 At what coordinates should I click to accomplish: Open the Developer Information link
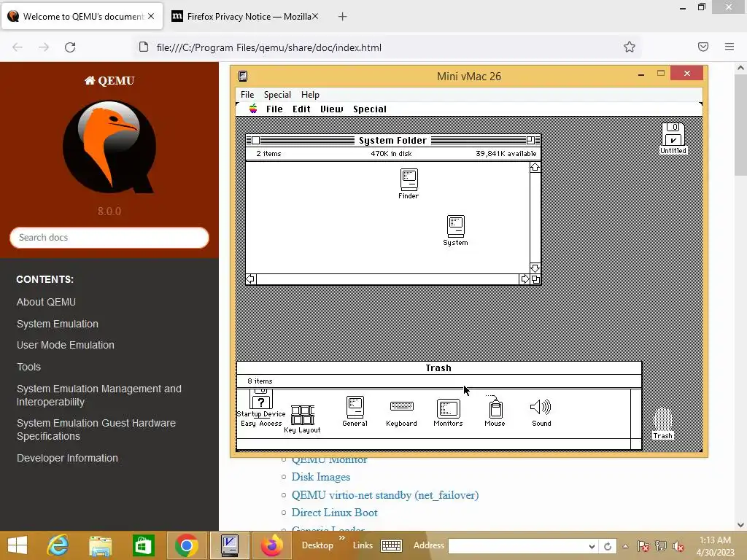click(x=67, y=458)
